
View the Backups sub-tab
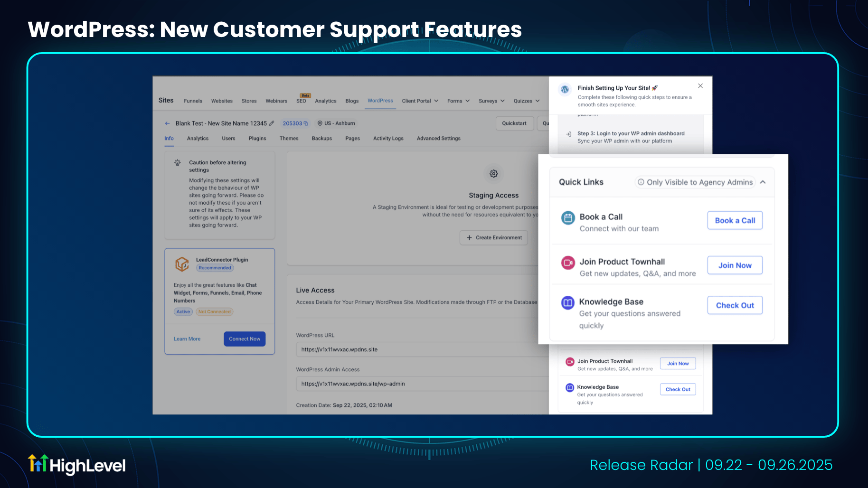322,139
